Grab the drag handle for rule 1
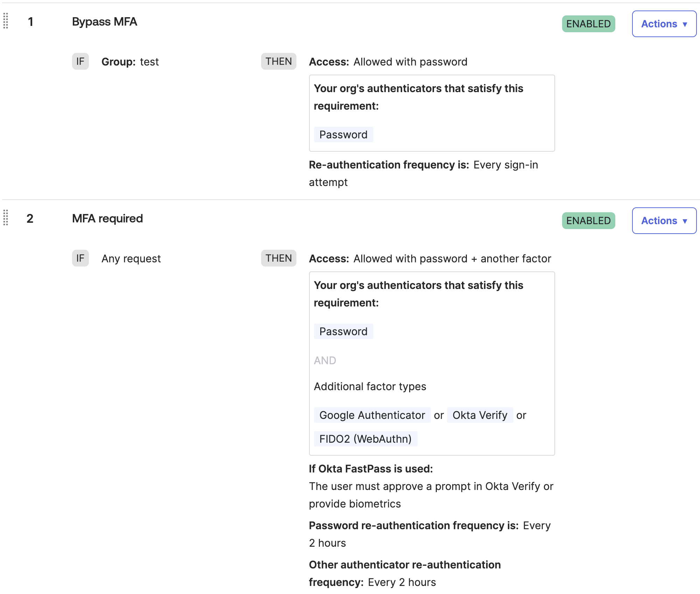Image resolution: width=700 pixels, height=594 pixels. click(6, 21)
